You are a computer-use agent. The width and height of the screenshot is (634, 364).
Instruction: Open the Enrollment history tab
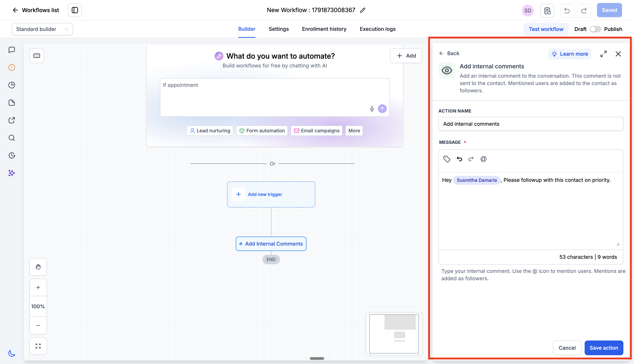(324, 29)
